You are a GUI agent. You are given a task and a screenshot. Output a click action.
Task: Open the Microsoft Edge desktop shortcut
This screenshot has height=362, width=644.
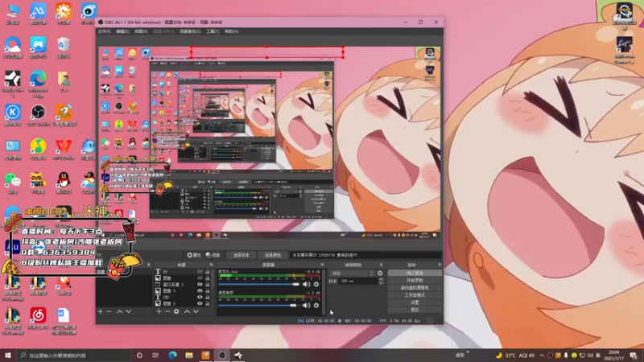pos(38,84)
